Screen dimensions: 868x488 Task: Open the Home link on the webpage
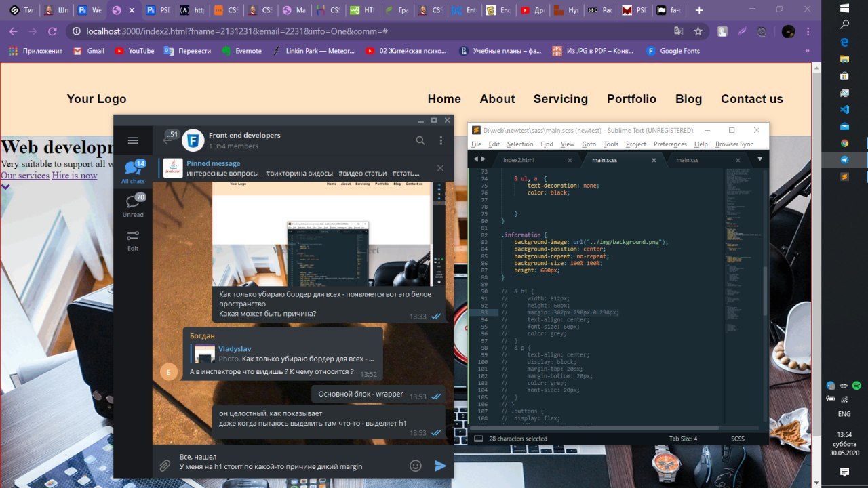444,99
